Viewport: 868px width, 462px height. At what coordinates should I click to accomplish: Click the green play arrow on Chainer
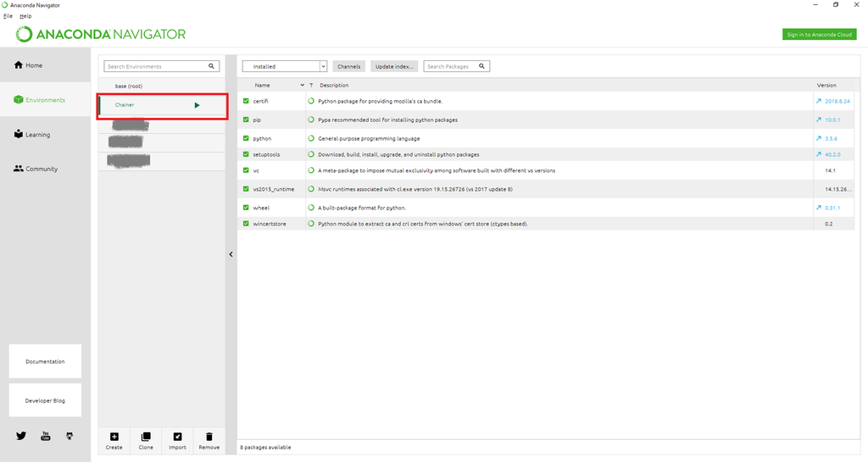tap(197, 105)
